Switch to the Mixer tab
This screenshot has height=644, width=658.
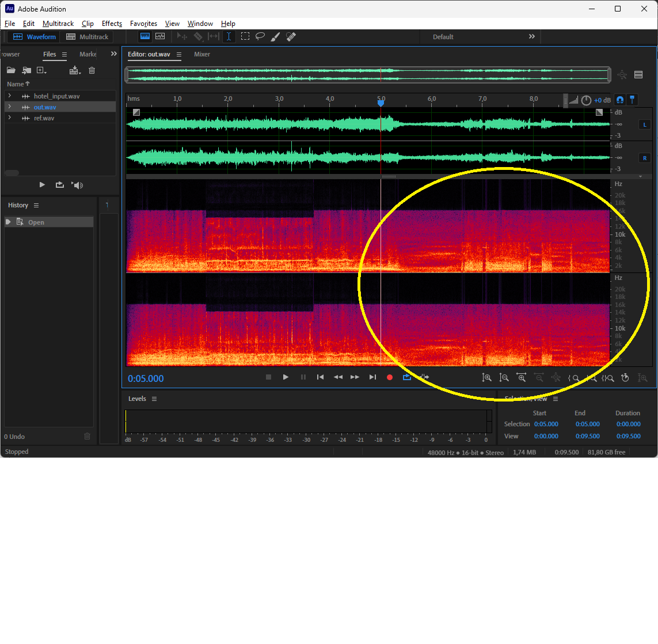click(202, 54)
